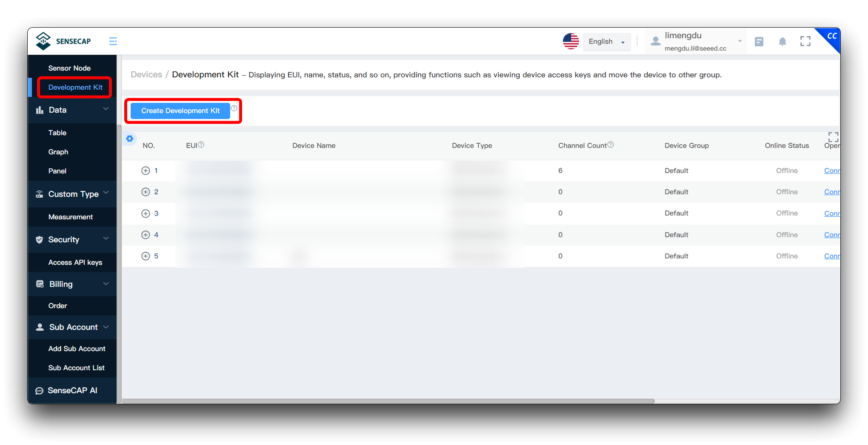Click Channel Count value 6 in row 1
The image size is (868, 445).
[x=560, y=170]
